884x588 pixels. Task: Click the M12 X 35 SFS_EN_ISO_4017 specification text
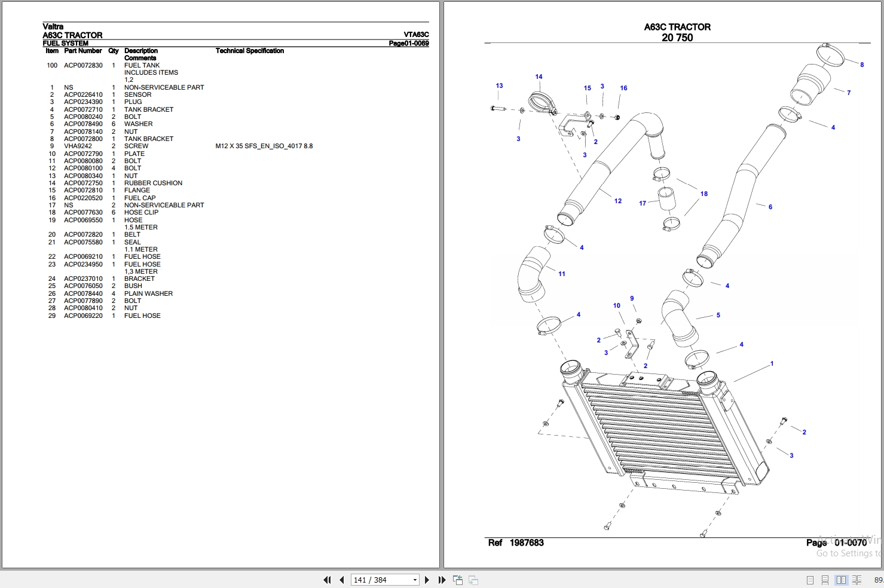coord(264,146)
